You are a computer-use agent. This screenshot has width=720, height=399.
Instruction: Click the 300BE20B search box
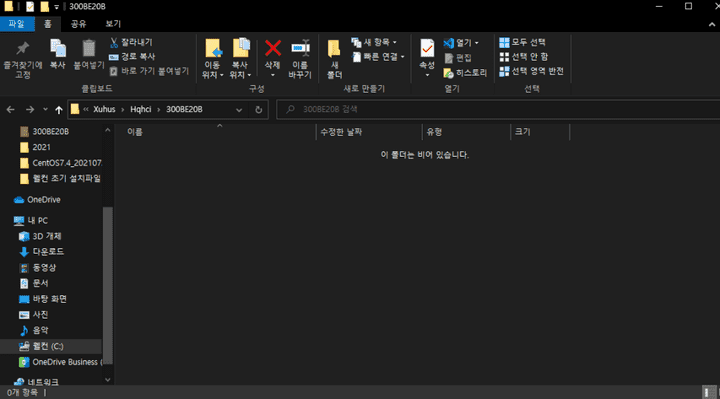[498, 109]
